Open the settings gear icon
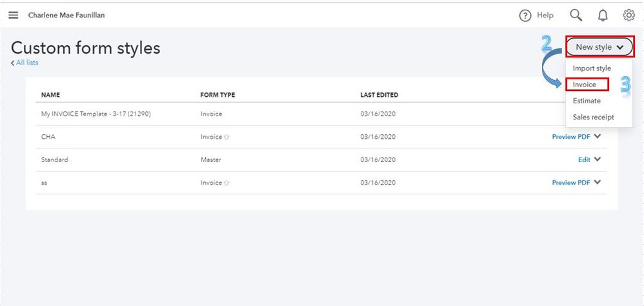644x306 pixels. pos(629,15)
